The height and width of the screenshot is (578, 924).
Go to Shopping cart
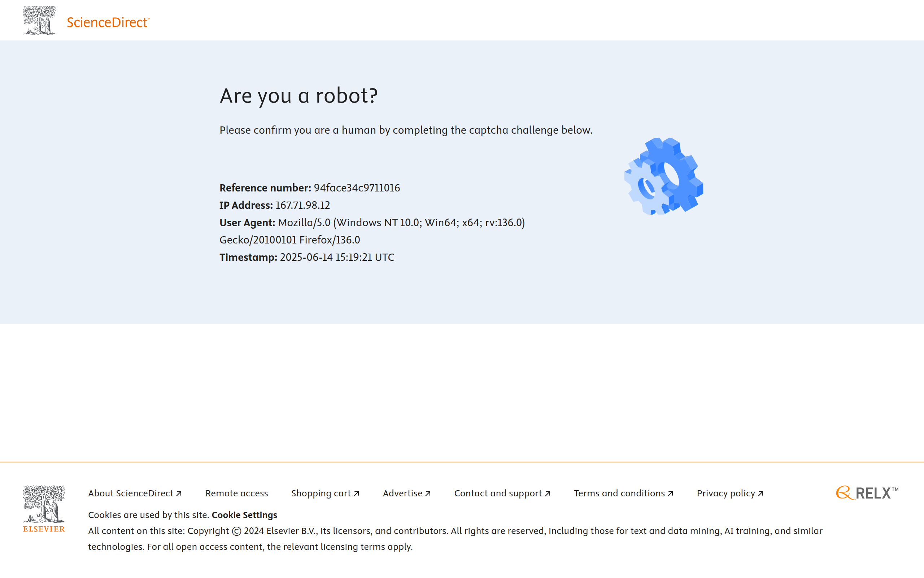click(x=325, y=493)
